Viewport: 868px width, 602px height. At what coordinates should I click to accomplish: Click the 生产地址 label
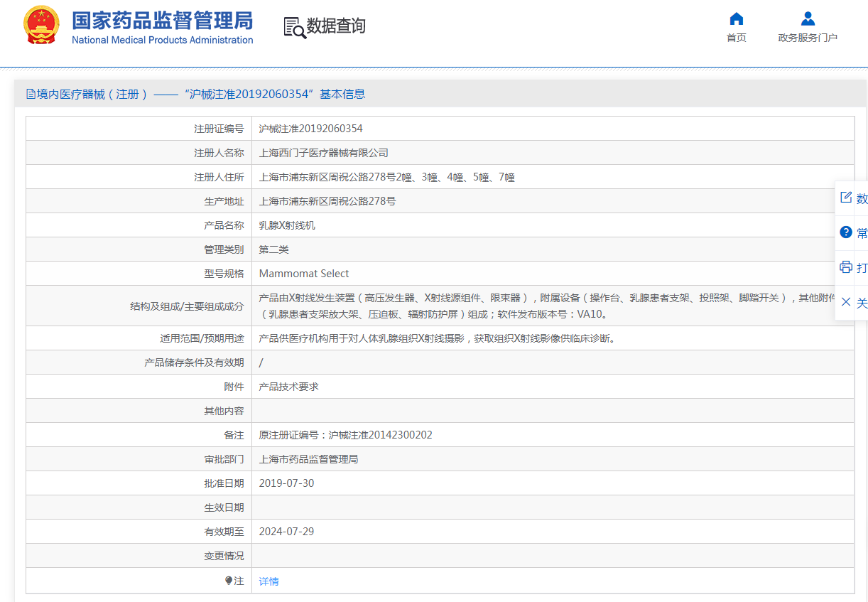(224, 201)
